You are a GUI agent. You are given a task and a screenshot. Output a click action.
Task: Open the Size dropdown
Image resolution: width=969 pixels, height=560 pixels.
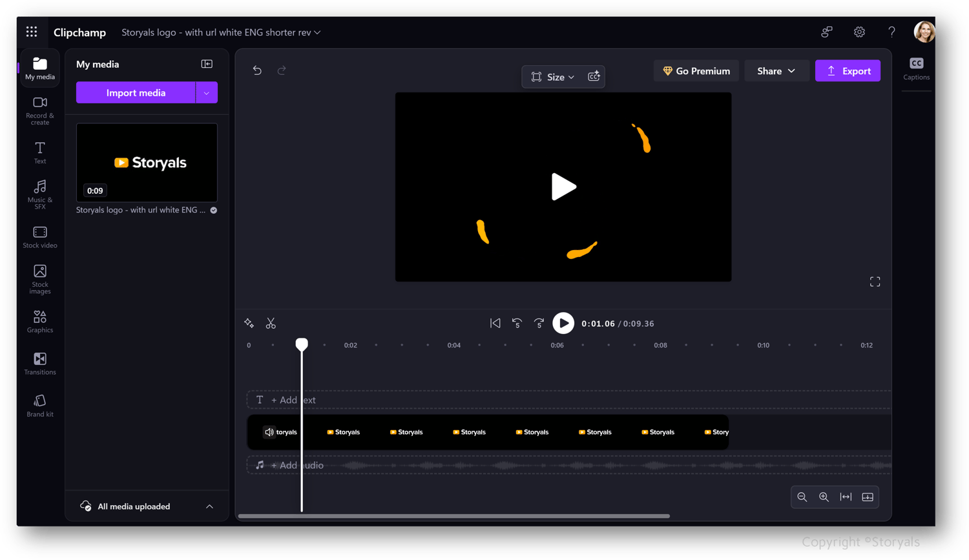tap(556, 76)
